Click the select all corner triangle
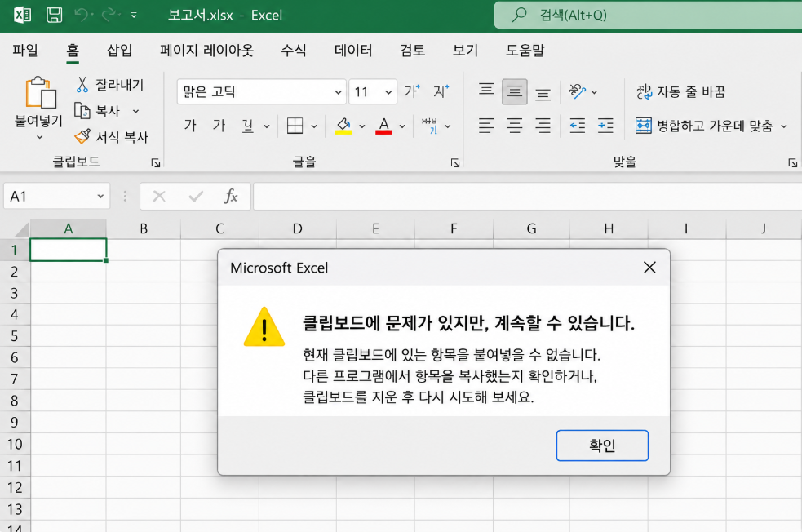 21,229
